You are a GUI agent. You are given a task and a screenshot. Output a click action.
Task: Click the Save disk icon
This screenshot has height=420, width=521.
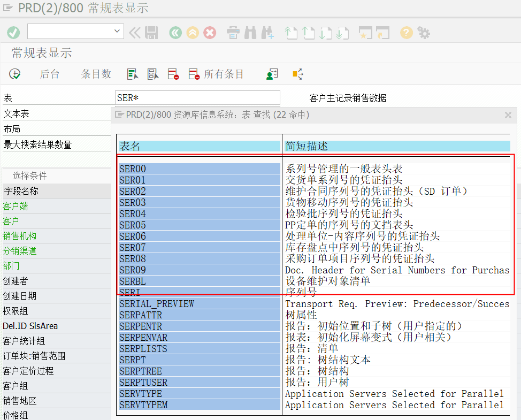tap(151, 33)
